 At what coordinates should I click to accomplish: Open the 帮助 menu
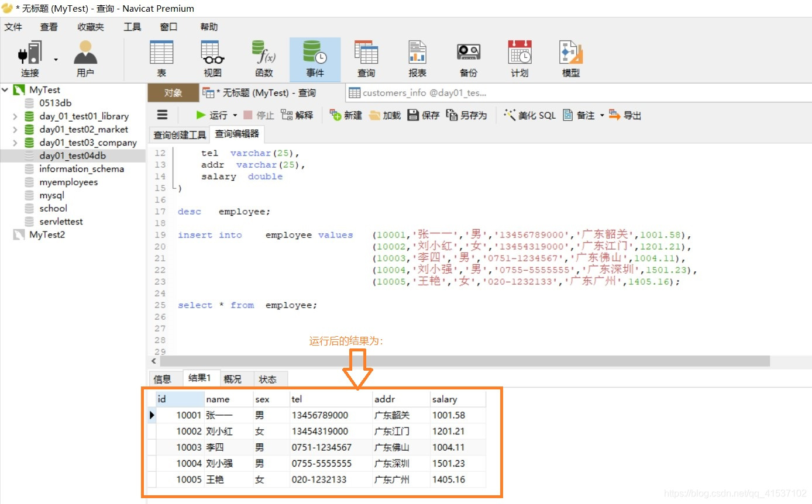[x=209, y=27]
